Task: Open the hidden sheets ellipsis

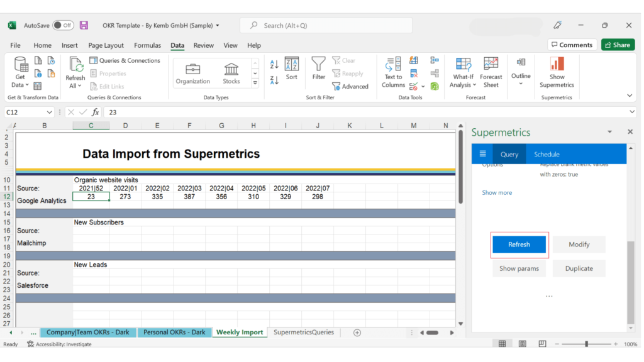Action: pyautogui.click(x=33, y=333)
